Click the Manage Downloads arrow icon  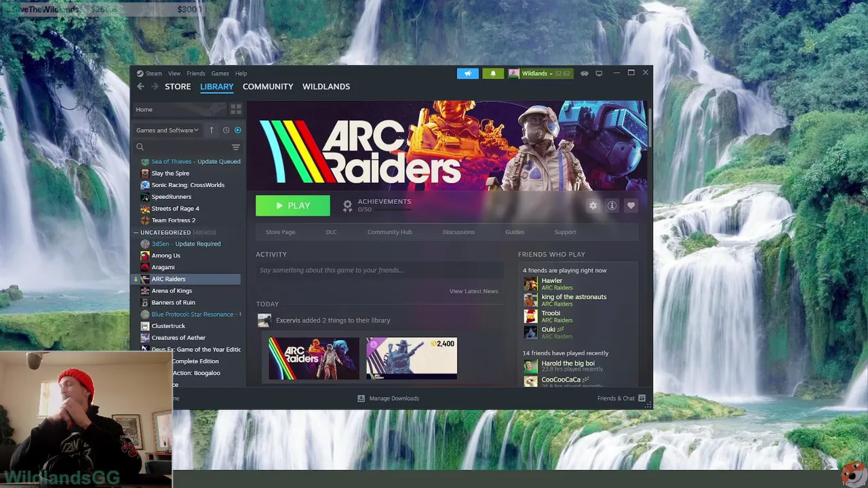[x=361, y=399]
